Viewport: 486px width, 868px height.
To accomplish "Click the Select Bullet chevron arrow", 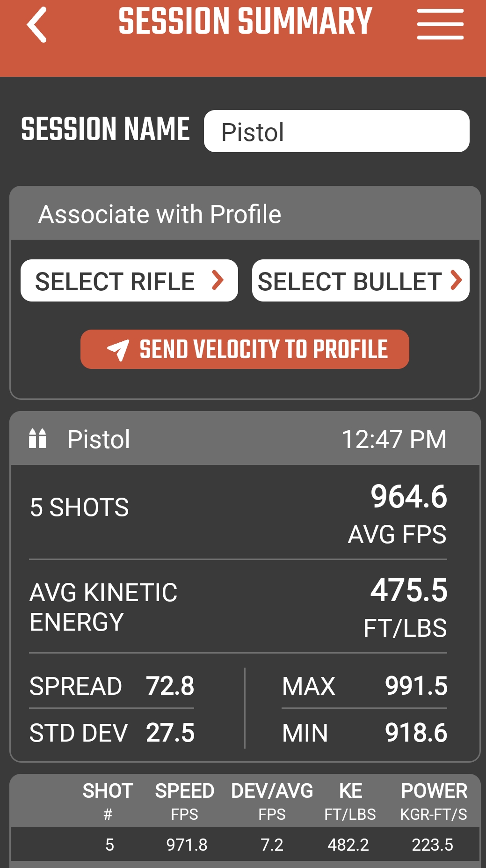I will 456,280.
